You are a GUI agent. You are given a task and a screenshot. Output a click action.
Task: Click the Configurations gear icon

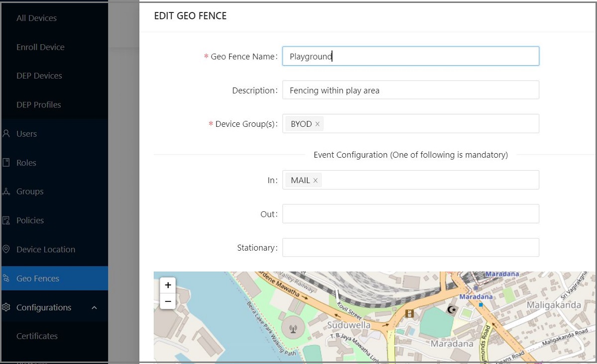[x=6, y=307]
